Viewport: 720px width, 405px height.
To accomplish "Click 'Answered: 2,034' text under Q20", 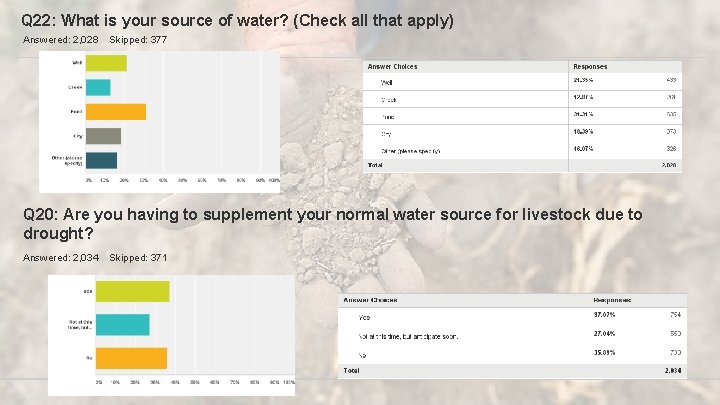I will (x=60, y=258).
